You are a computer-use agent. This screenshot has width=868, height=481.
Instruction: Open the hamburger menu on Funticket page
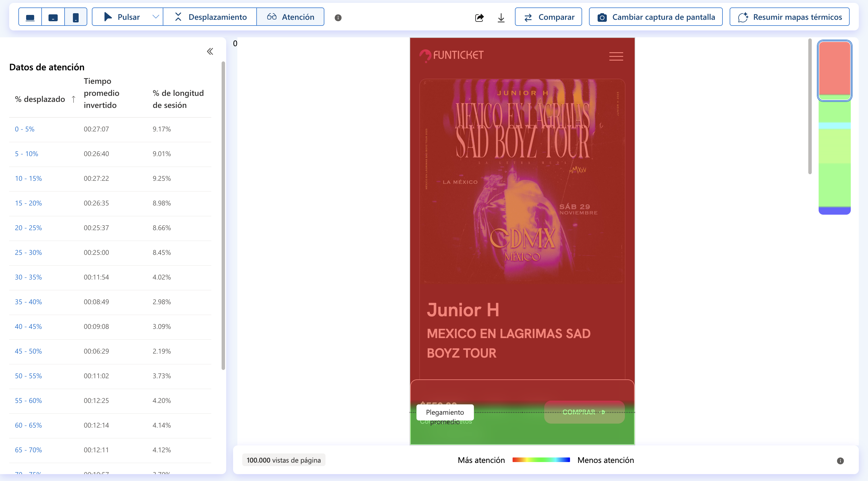point(616,56)
